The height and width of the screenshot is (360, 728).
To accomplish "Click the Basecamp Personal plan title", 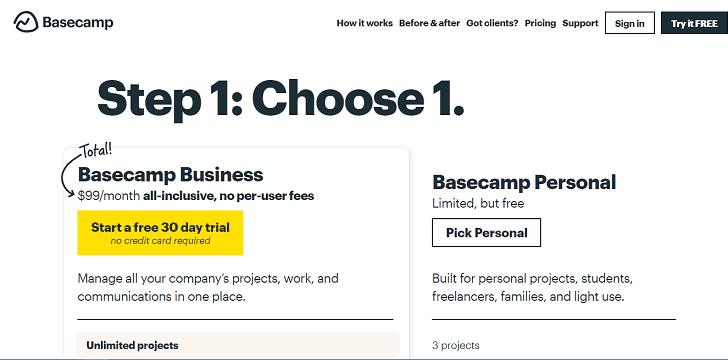I will (524, 182).
